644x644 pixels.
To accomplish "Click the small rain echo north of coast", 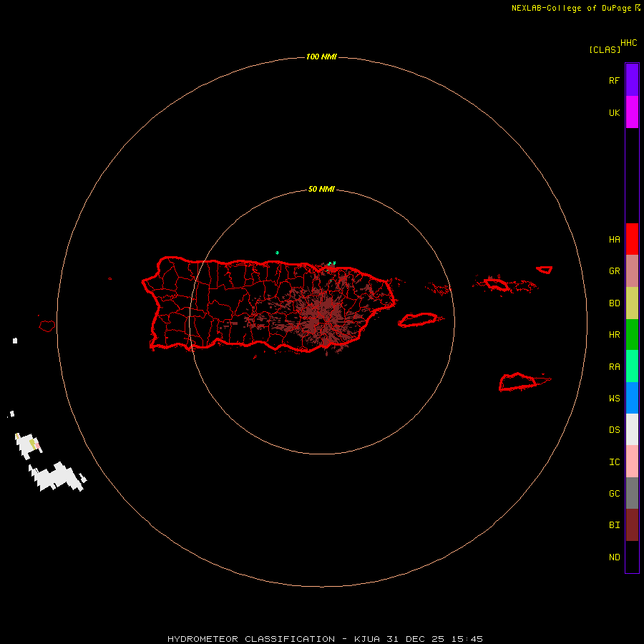I will tap(277, 253).
